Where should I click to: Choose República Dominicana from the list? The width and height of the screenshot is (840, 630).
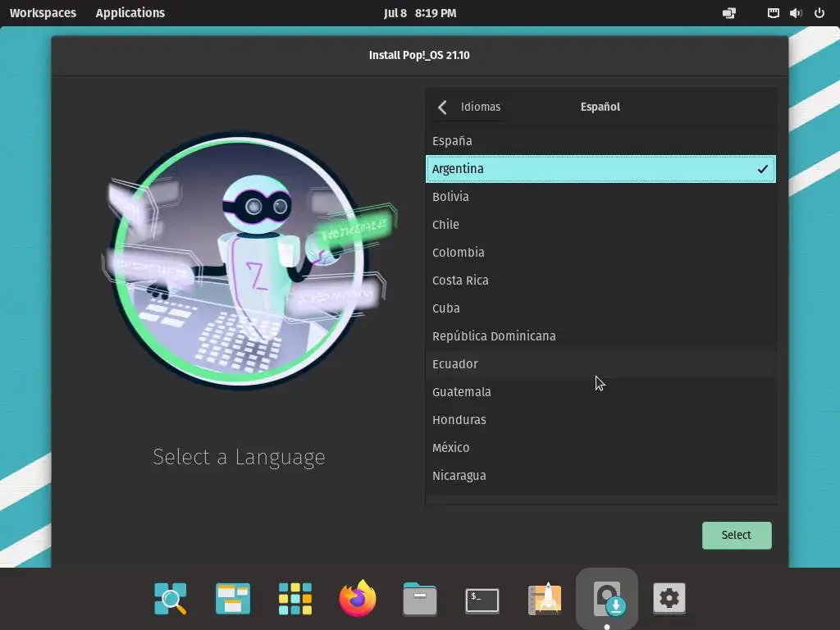[600, 336]
